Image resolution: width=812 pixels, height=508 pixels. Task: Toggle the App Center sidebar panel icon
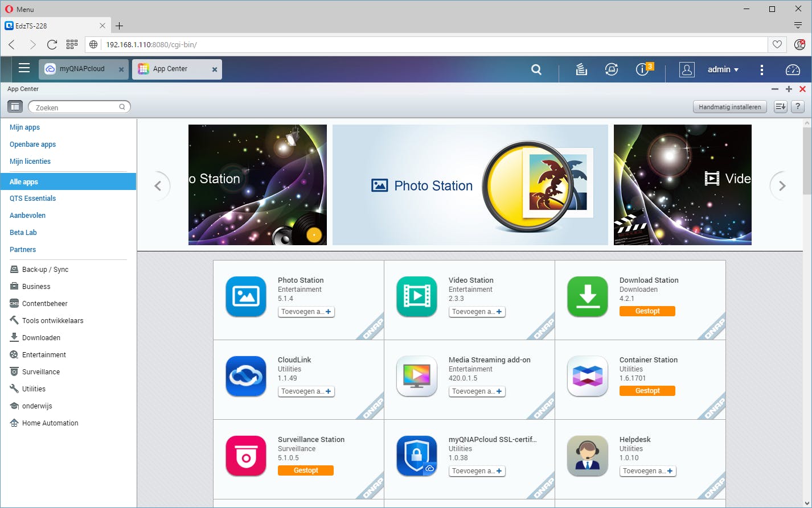click(15, 106)
